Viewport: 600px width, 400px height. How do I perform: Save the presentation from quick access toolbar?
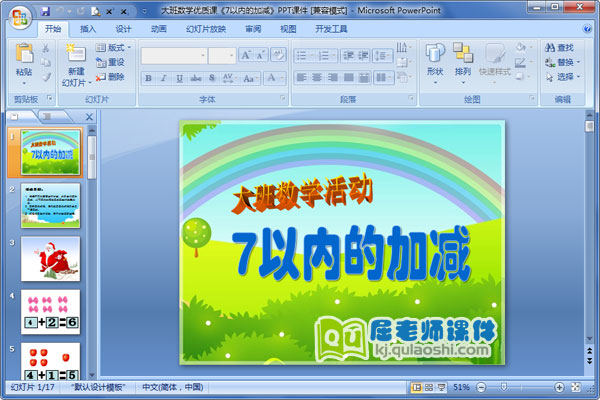click(x=46, y=11)
